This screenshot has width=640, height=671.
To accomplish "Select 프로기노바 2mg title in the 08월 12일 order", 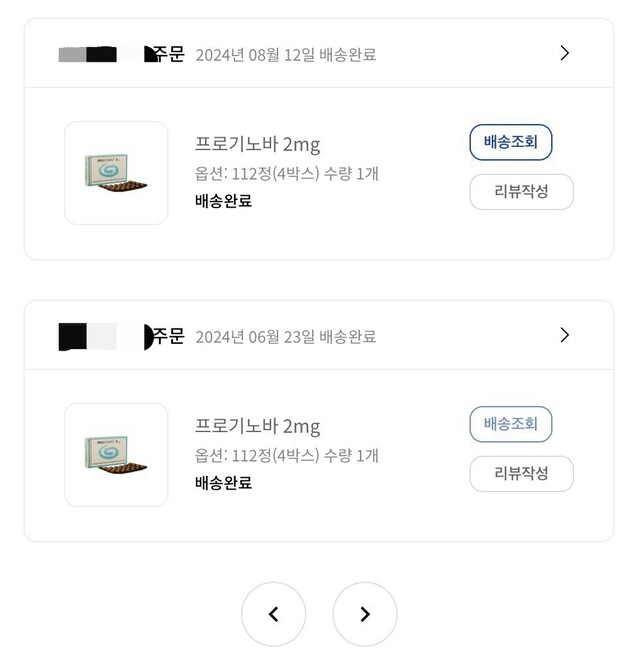I will tap(257, 144).
